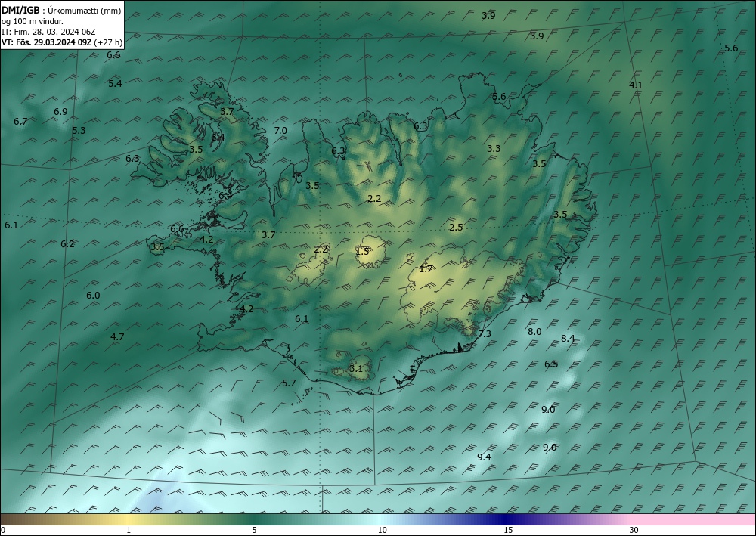Click the 6.2 value west of the peninsula
This screenshot has height=536, width=756.
[x=67, y=244]
